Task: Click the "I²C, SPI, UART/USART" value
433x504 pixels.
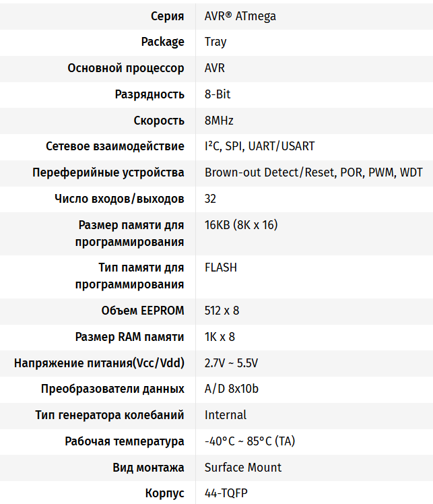Action: tap(259, 146)
